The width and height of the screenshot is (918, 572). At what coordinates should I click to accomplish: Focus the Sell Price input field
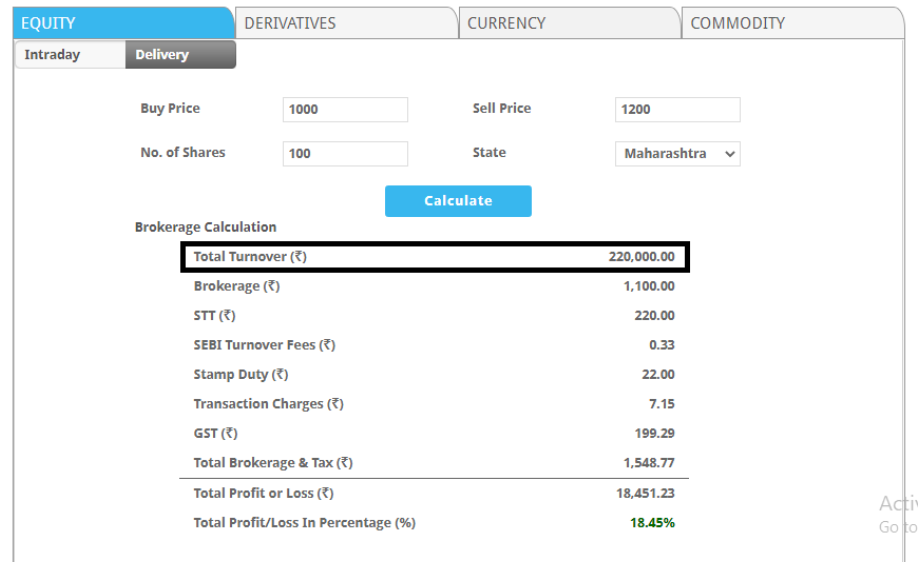point(677,110)
